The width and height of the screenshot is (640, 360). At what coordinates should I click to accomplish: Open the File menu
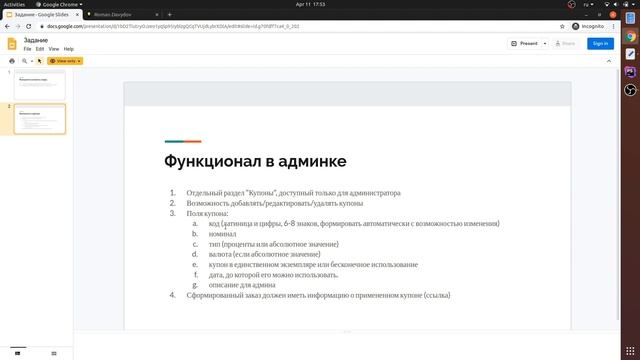point(27,49)
